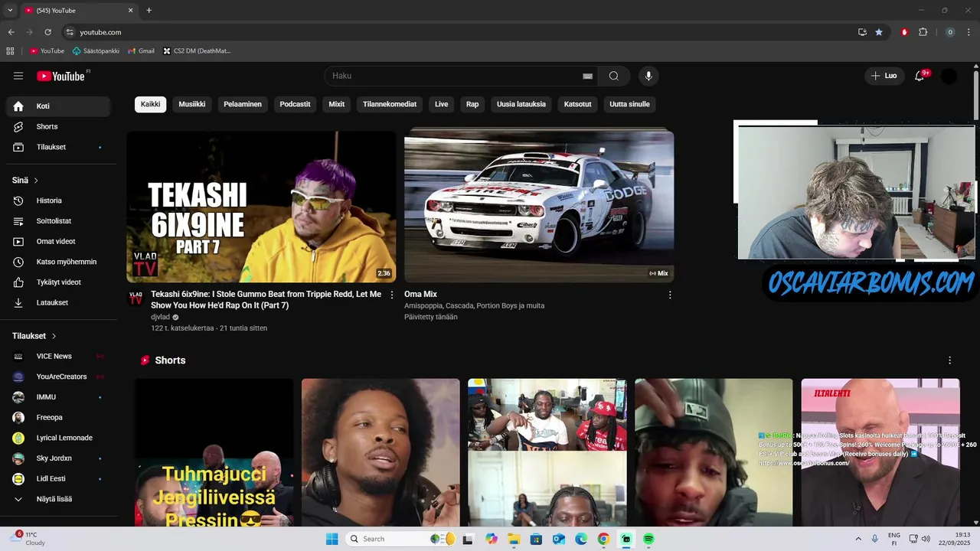Viewport: 980px width, 551px height.
Task: Expand Tilaukset subscriptions heading chevron
Action: tap(54, 336)
